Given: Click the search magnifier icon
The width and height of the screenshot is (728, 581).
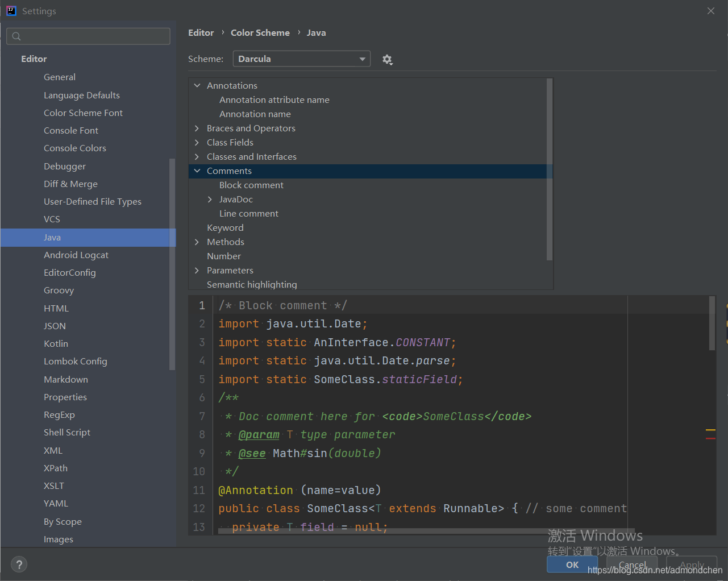Looking at the screenshot, I should [x=16, y=36].
